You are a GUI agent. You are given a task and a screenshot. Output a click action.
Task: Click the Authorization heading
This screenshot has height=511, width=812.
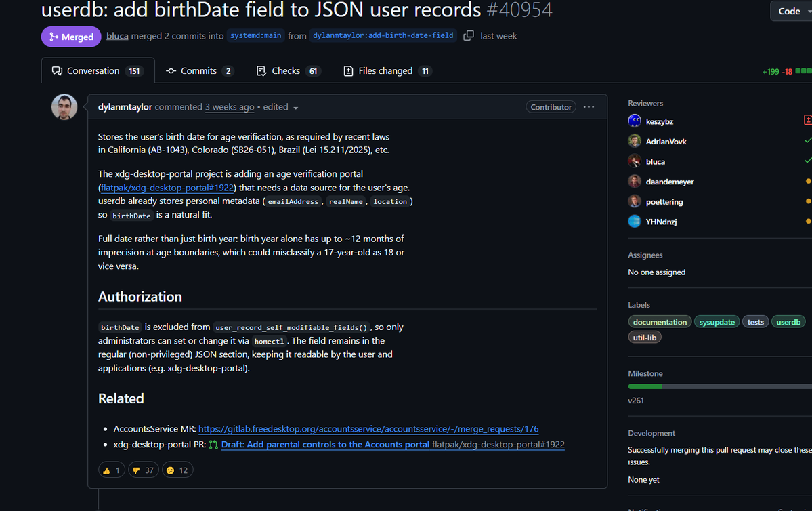click(140, 297)
